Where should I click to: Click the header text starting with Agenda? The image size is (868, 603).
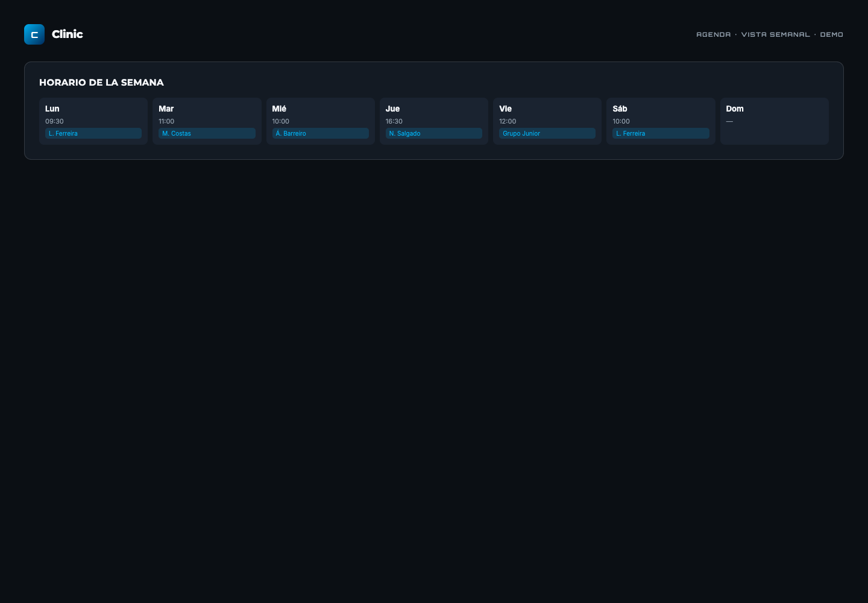tap(770, 34)
